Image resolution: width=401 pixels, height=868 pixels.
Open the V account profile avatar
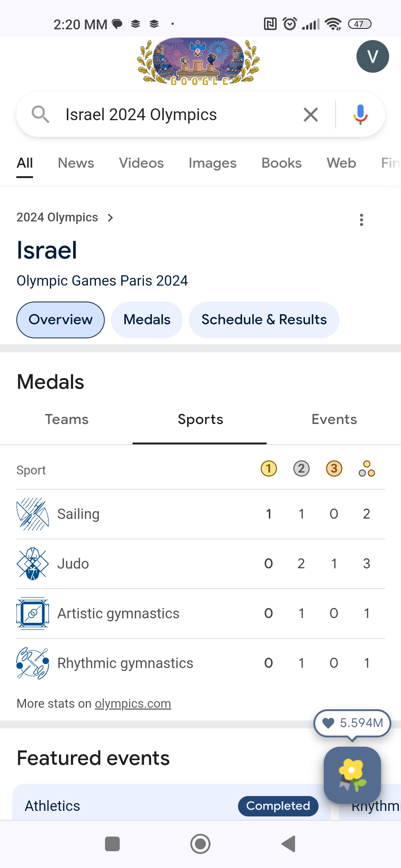pyautogui.click(x=372, y=56)
